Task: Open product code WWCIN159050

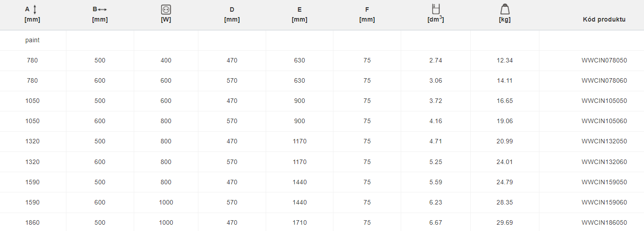Action: coord(604,182)
